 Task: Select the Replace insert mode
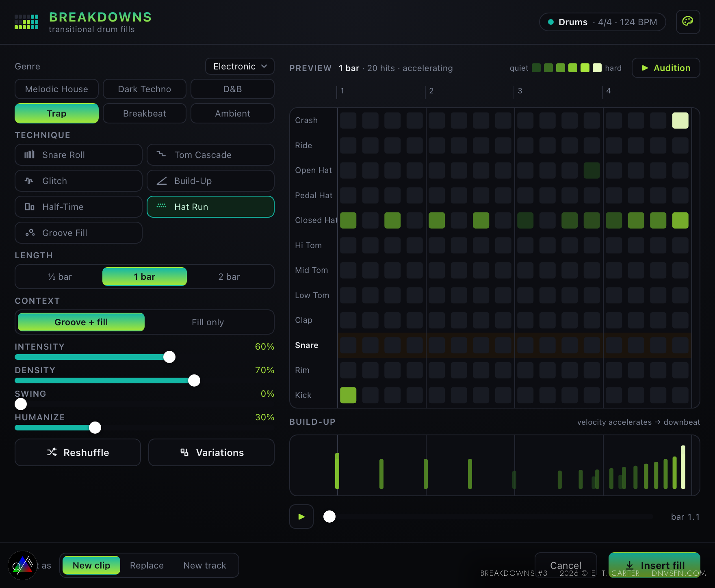pos(147,565)
